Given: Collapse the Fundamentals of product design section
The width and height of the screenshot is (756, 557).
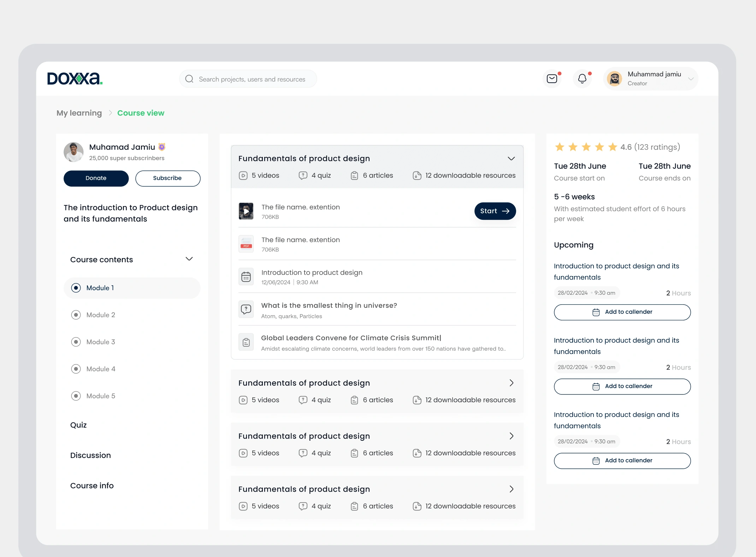Looking at the screenshot, I should [511, 158].
